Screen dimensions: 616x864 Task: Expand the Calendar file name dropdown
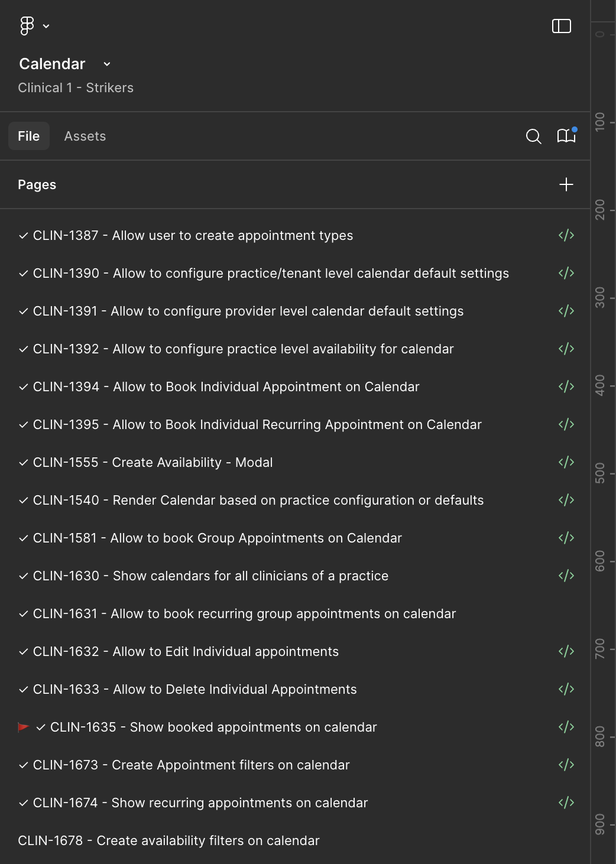pos(107,64)
